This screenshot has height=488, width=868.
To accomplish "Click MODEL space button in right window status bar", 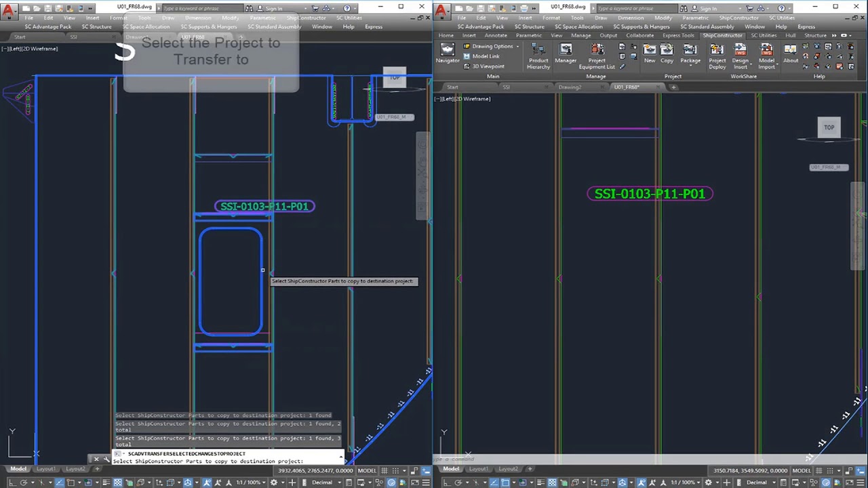I will (x=802, y=470).
